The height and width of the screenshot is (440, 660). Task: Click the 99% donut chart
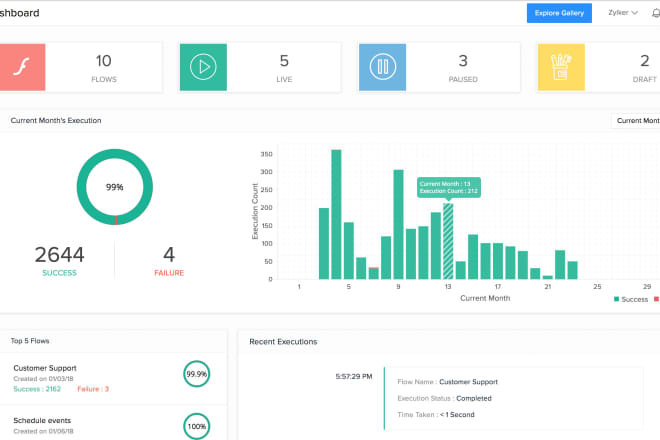click(114, 187)
